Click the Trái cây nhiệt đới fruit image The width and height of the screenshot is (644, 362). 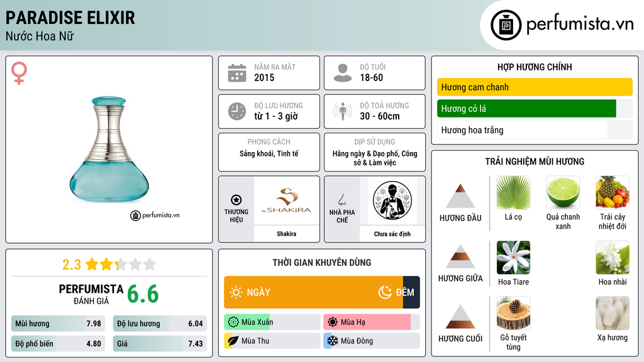point(613,192)
